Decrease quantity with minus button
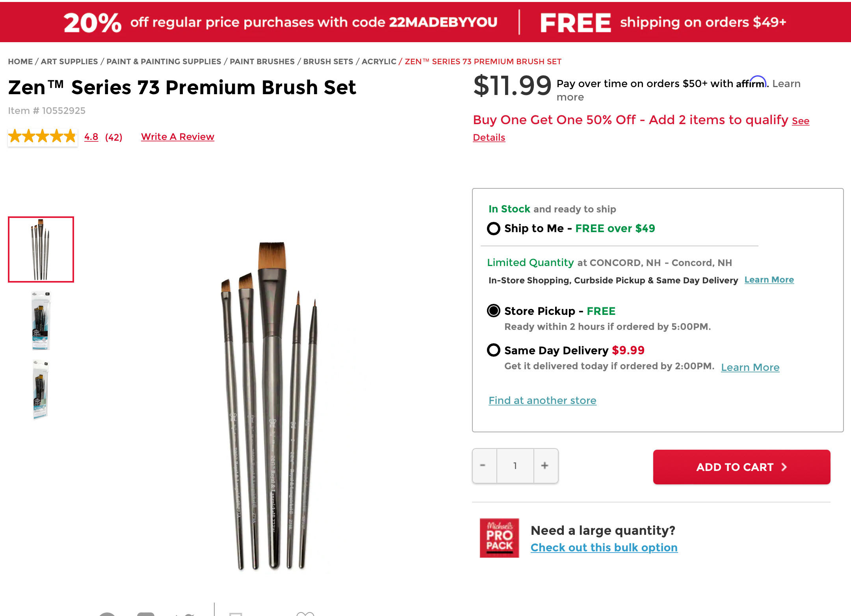This screenshot has height=616, width=851. tap(483, 466)
